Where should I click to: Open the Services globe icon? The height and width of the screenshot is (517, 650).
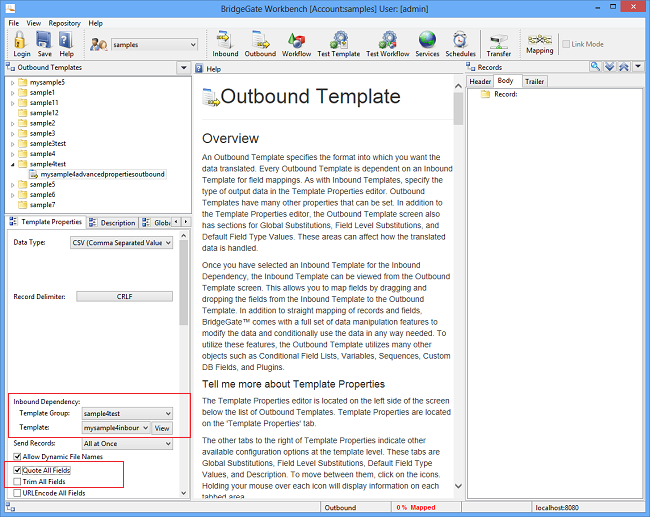coord(427,40)
